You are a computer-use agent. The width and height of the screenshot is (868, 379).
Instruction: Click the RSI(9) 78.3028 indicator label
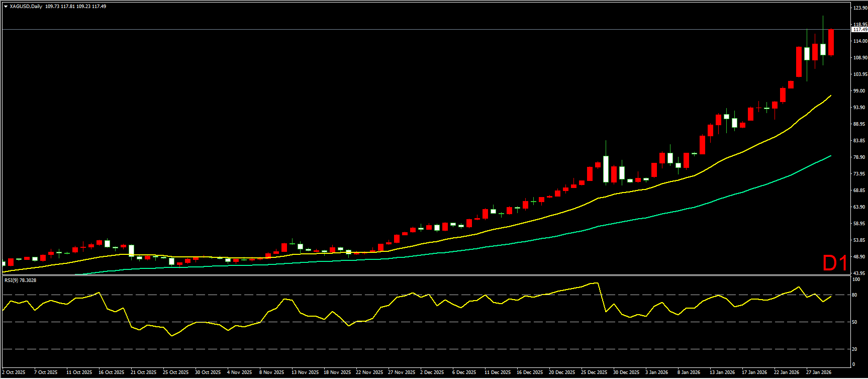click(20, 280)
